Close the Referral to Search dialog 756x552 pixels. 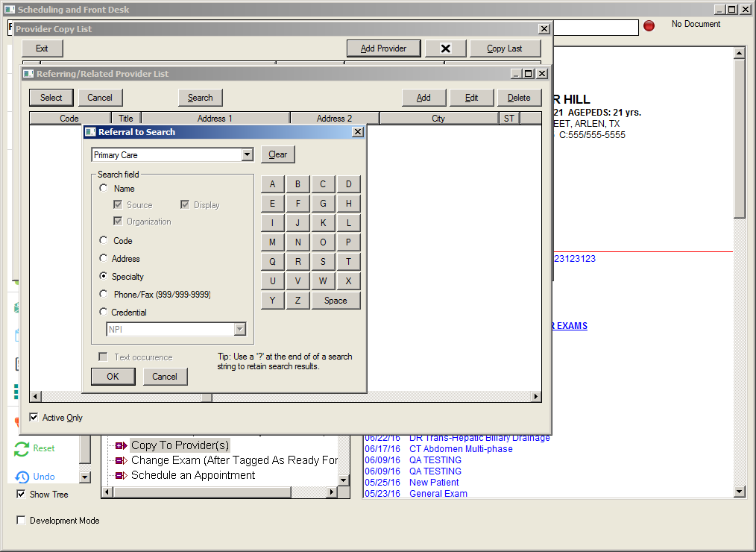pyautogui.click(x=358, y=132)
